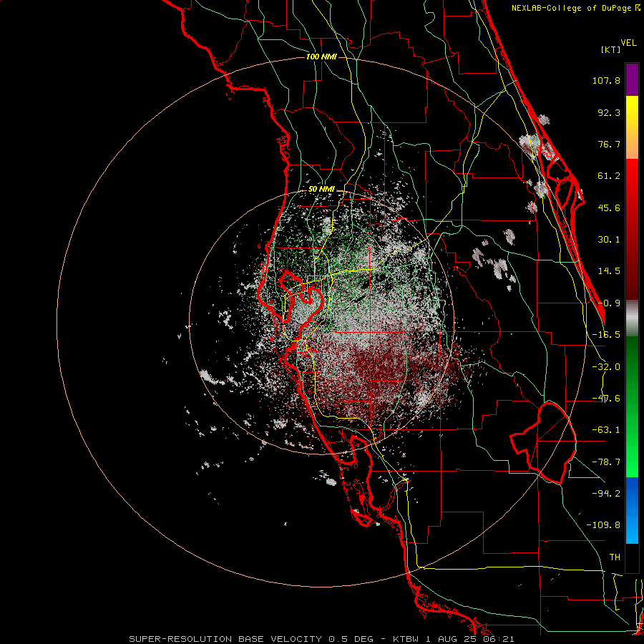
Task: Select the 14.5 velocity scale value
Action: pyautogui.click(x=609, y=271)
